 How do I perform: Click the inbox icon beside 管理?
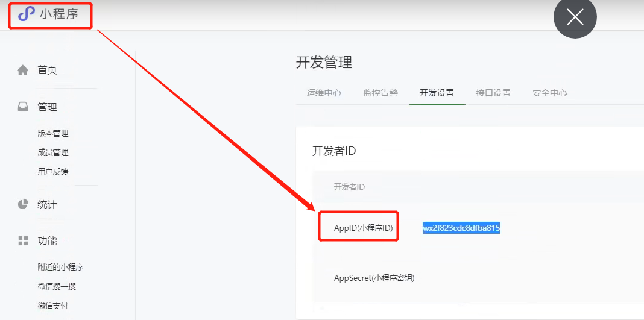point(23,107)
